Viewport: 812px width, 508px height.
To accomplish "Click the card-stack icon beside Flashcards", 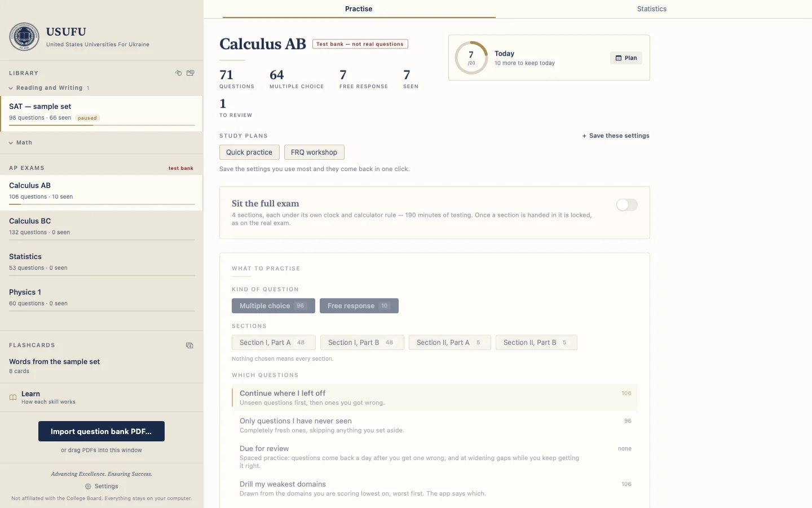I will (x=189, y=345).
